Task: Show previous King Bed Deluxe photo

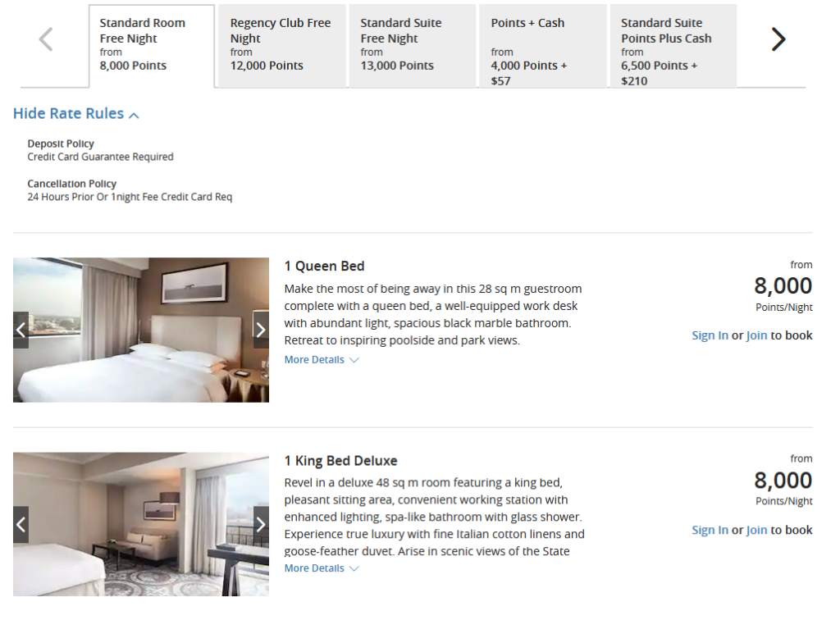Action: (21, 523)
